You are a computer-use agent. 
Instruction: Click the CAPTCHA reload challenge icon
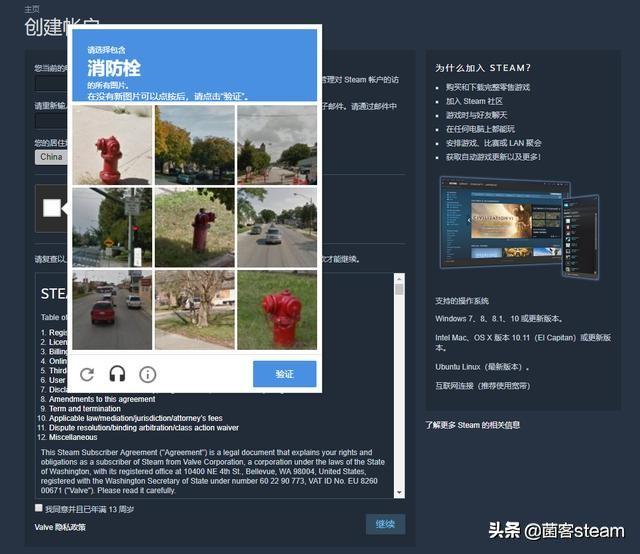[87, 374]
